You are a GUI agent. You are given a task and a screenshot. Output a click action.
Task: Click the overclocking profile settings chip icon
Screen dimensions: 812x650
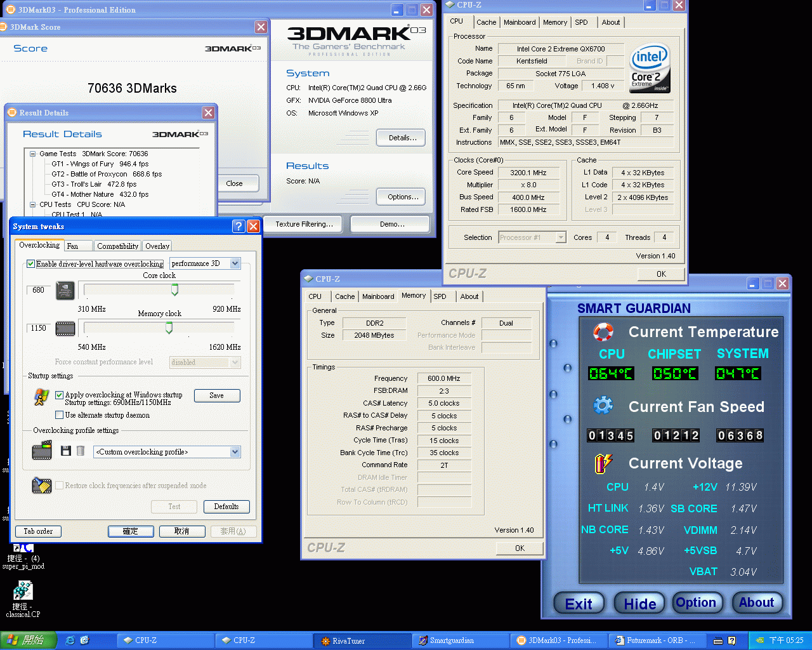pyautogui.click(x=42, y=451)
